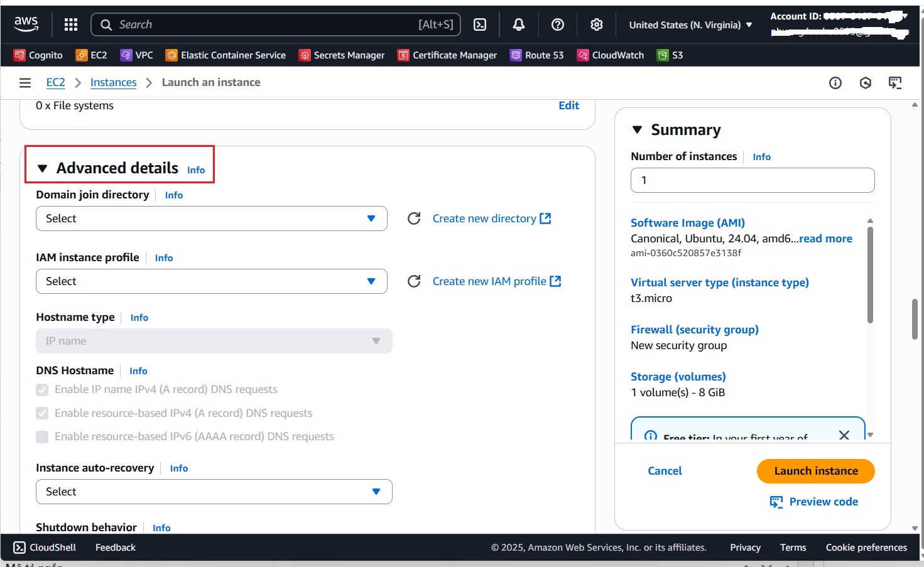The height and width of the screenshot is (567, 924).
Task: Open CloudWatch from the favorites bar
Action: [610, 55]
